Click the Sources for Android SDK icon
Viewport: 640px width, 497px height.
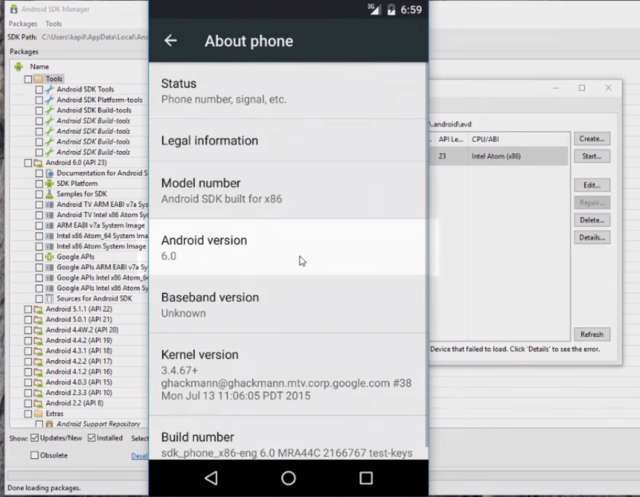pyautogui.click(x=50, y=299)
